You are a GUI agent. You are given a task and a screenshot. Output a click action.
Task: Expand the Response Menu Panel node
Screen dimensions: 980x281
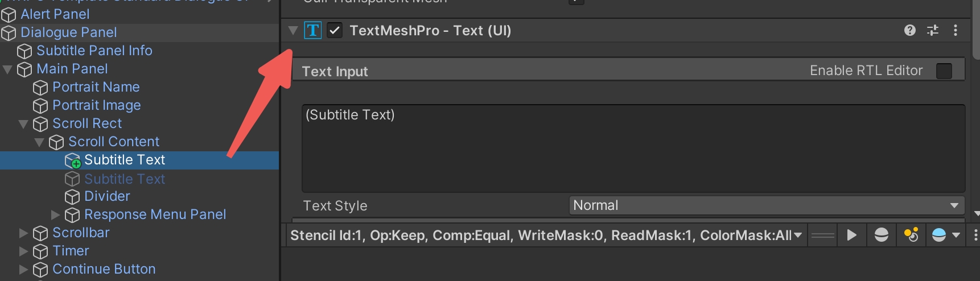point(55,214)
